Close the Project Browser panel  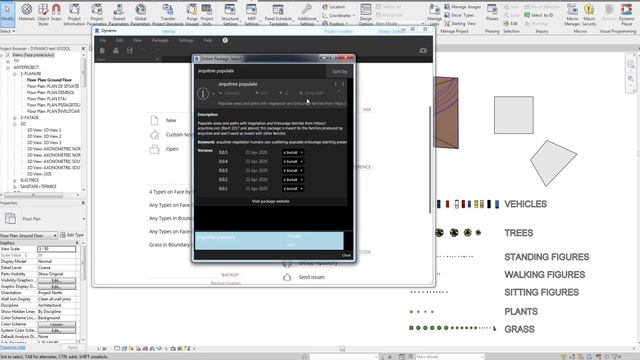pos(83,49)
